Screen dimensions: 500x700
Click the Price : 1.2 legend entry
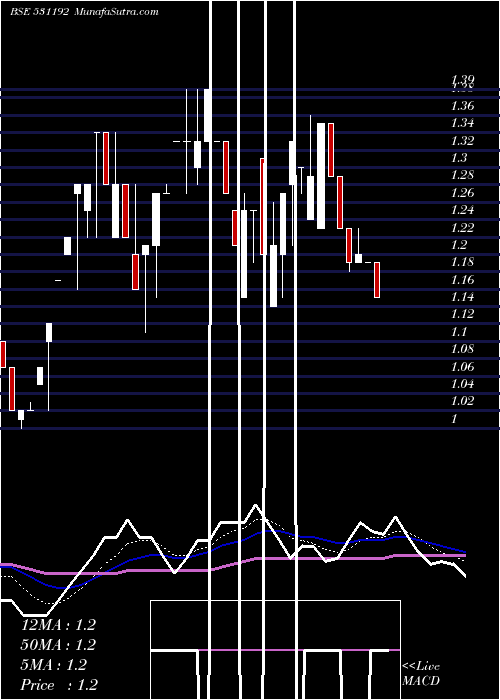click(59, 685)
